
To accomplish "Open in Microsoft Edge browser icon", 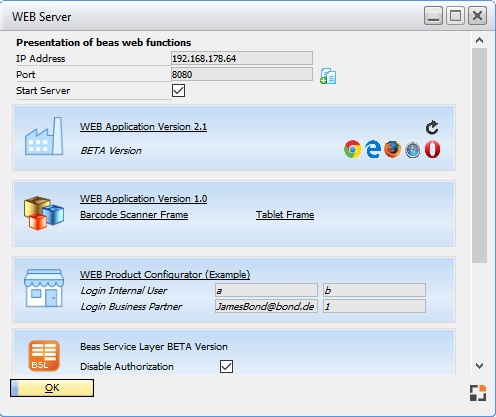I will [373, 149].
